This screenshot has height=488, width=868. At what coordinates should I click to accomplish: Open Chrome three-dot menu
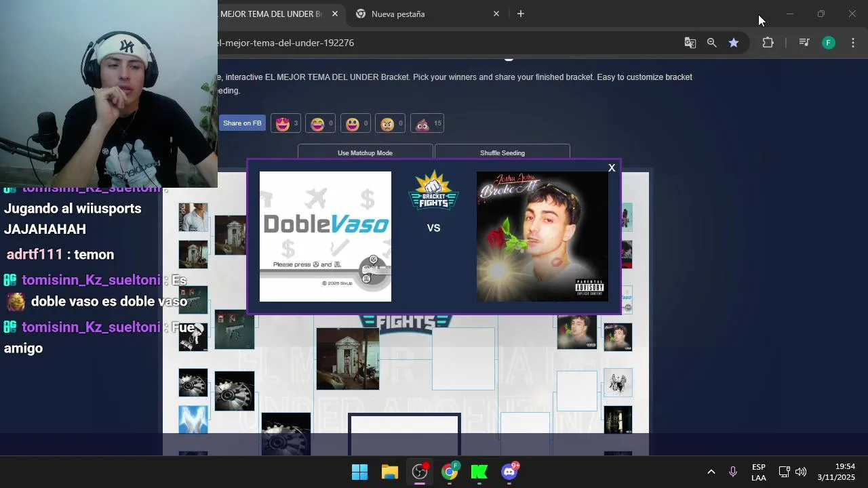click(x=853, y=43)
